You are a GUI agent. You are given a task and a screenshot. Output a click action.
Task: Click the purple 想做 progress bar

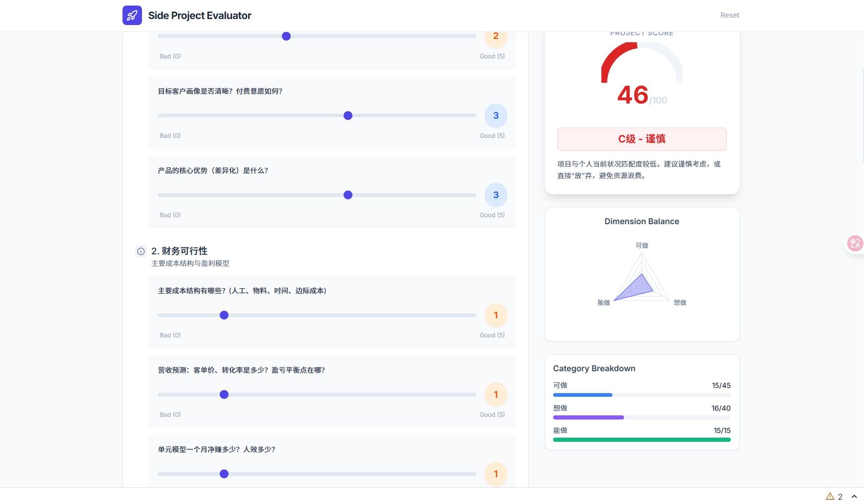click(588, 418)
